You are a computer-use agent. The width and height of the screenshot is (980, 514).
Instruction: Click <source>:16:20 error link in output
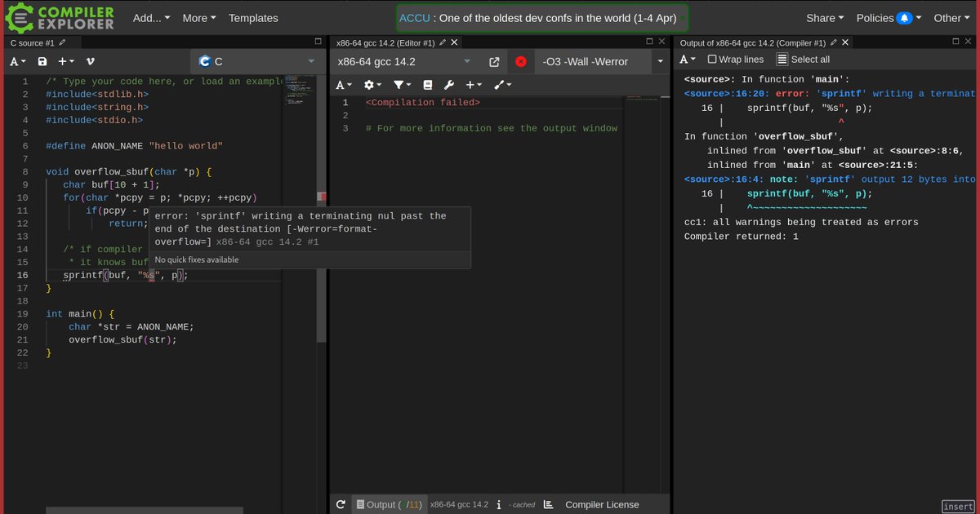726,94
